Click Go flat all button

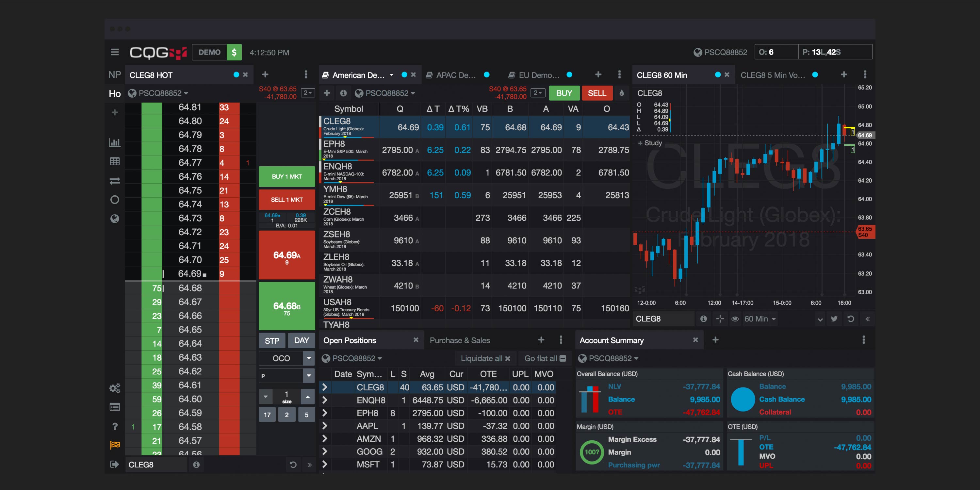[x=545, y=358]
